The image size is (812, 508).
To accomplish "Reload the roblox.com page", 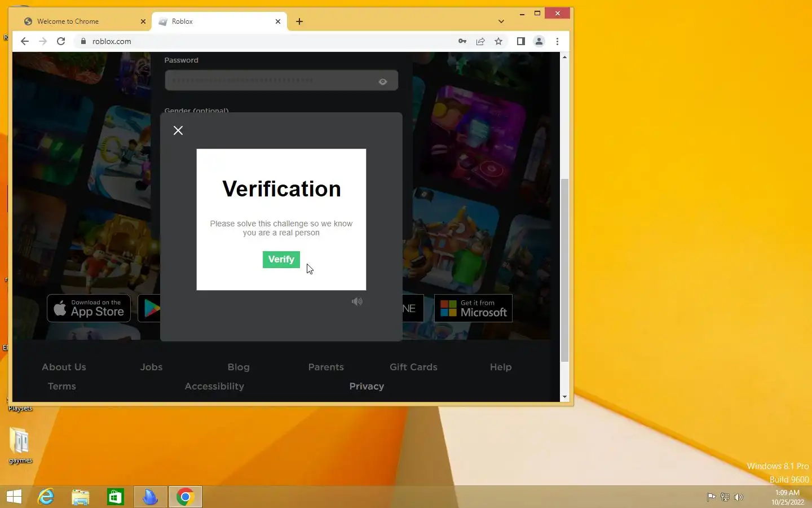I will click(x=61, y=41).
